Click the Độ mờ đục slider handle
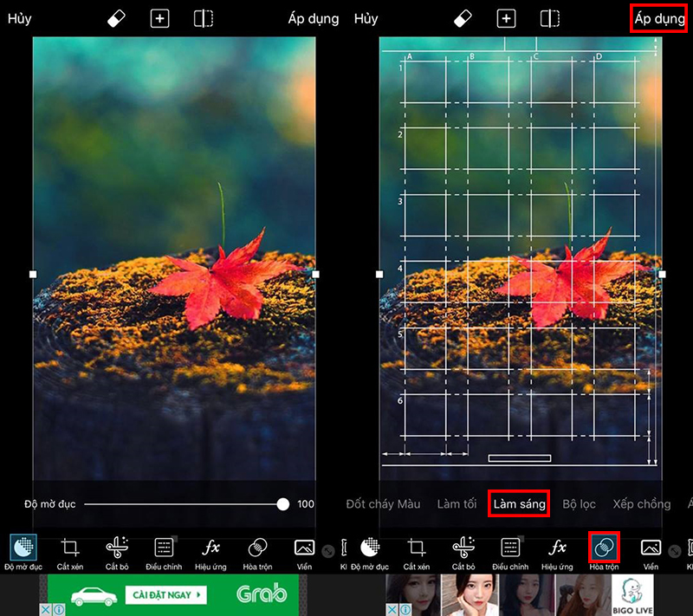Image resolution: width=693 pixels, height=616 pixels. click(x=283, y=504)
